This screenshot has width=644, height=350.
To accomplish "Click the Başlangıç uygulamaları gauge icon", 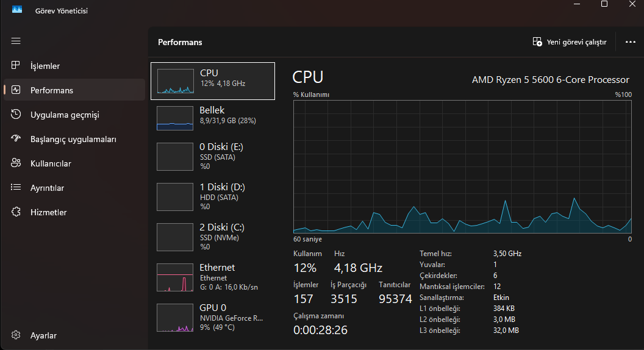I will click(x=16, y=138).
